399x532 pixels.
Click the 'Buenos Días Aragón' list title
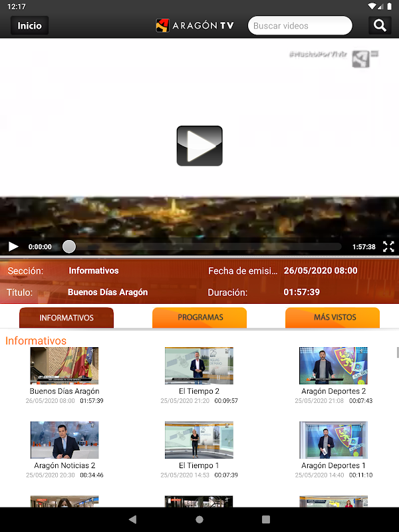[x=65, y=391]
